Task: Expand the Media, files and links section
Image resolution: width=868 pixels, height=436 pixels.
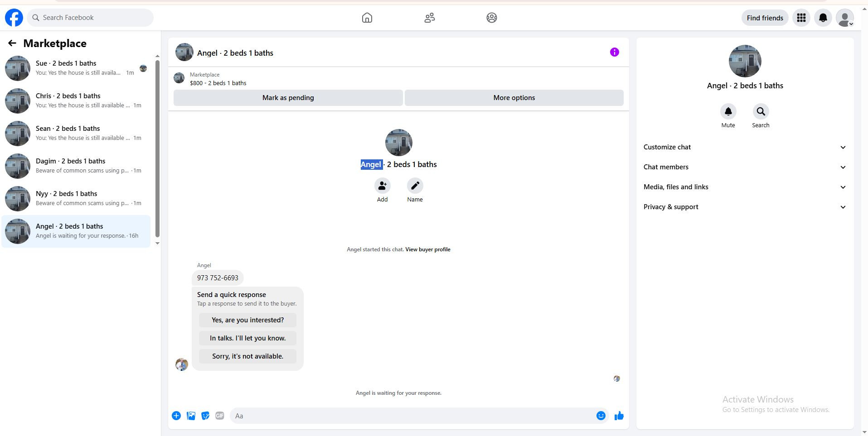Action: click(x=745, y=187)
